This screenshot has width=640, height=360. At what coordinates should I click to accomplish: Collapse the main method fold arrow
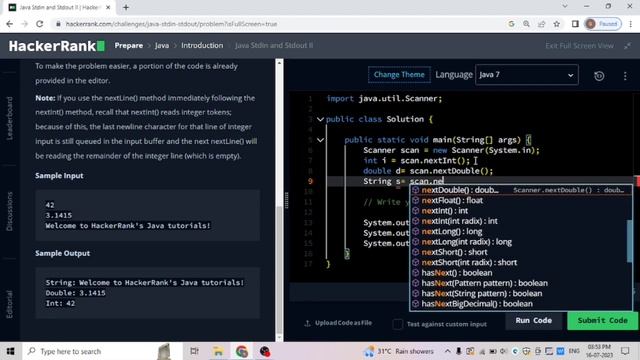click(320, 140)
